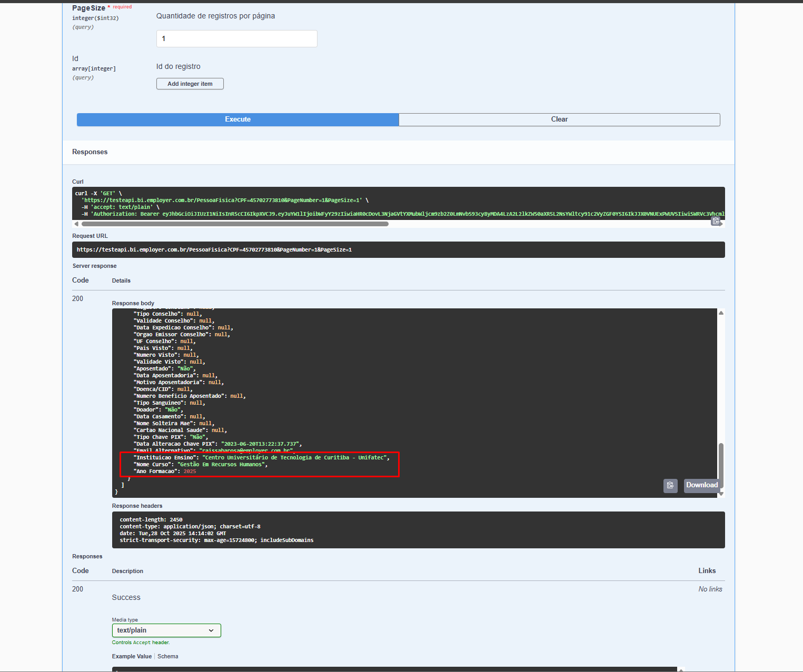This screenshot has width=803, height=672.
Task: Click the response body scroll-up arrow
Action: point(721,313)
